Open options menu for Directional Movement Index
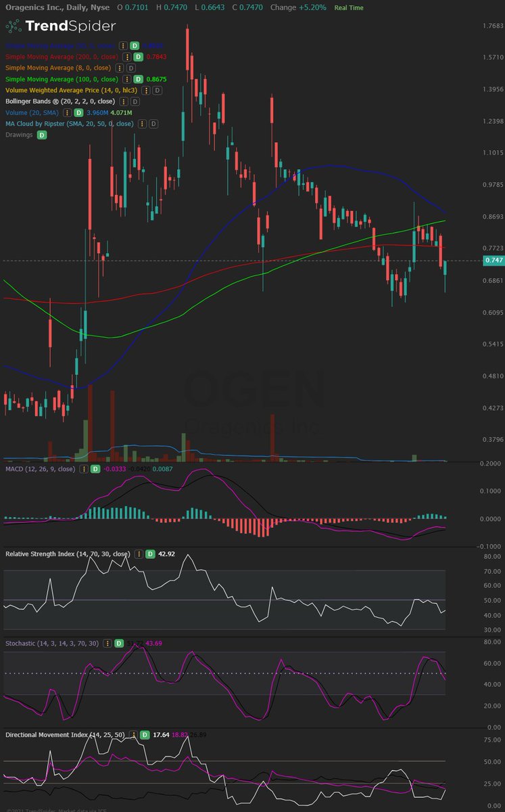The height and width of the screenshot is (812, 505). coord(133,734)
